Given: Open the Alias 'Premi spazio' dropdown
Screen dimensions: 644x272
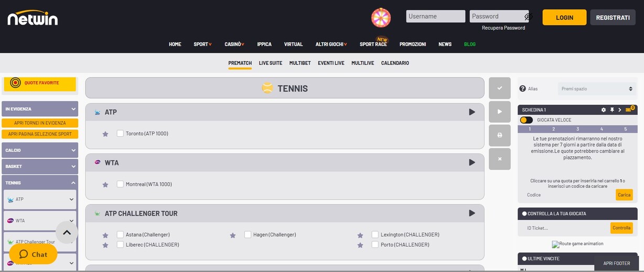Looking at the screenshot, I should tap(597, 89).
